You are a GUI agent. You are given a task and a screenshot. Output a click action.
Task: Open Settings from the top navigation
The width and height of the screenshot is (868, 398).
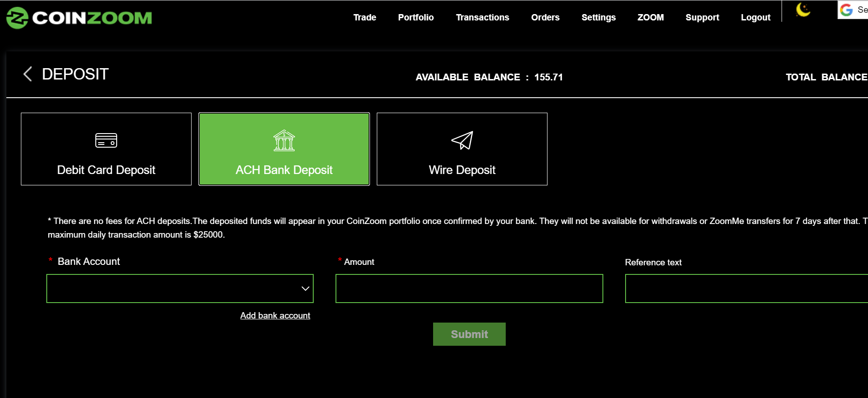pos(598,17)
